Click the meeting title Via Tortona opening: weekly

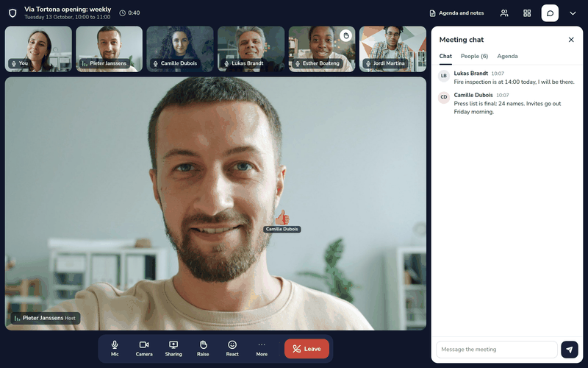(x=68, y=10)
